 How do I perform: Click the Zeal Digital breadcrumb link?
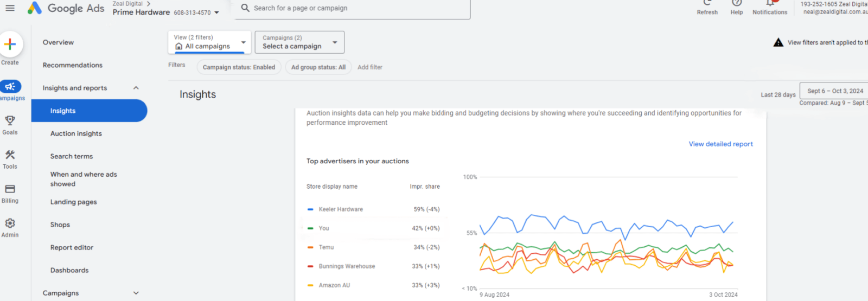coord(127,4)
